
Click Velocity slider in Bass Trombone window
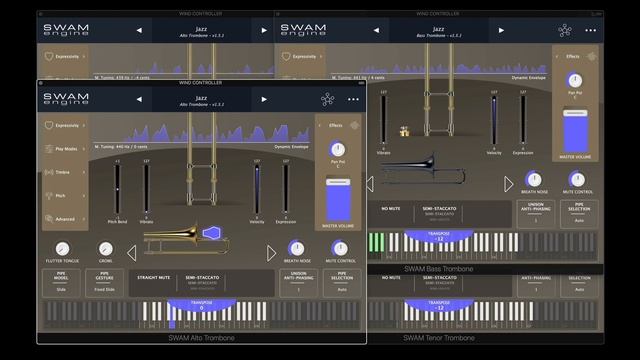494,120
